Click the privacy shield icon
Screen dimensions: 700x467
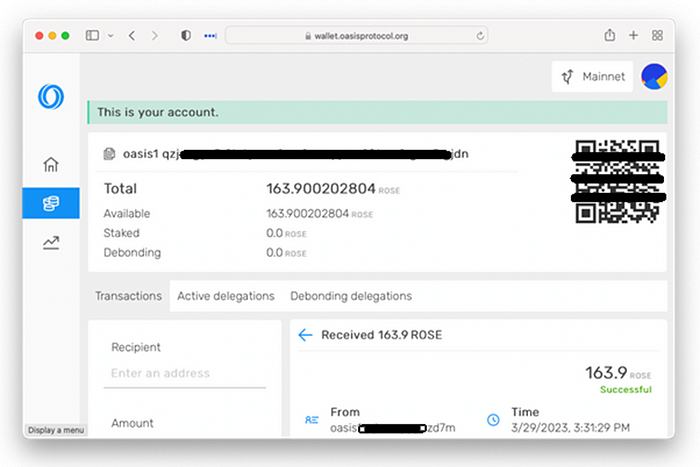click(x=186, y=35)
